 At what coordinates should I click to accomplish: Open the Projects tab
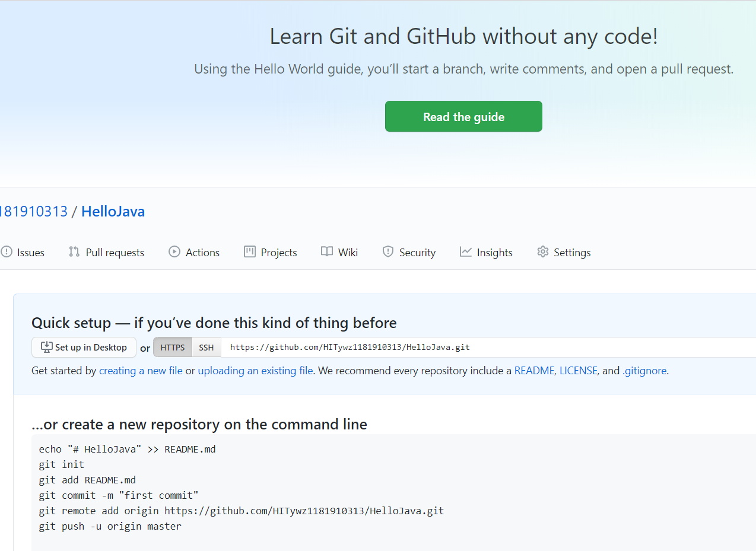271,252
